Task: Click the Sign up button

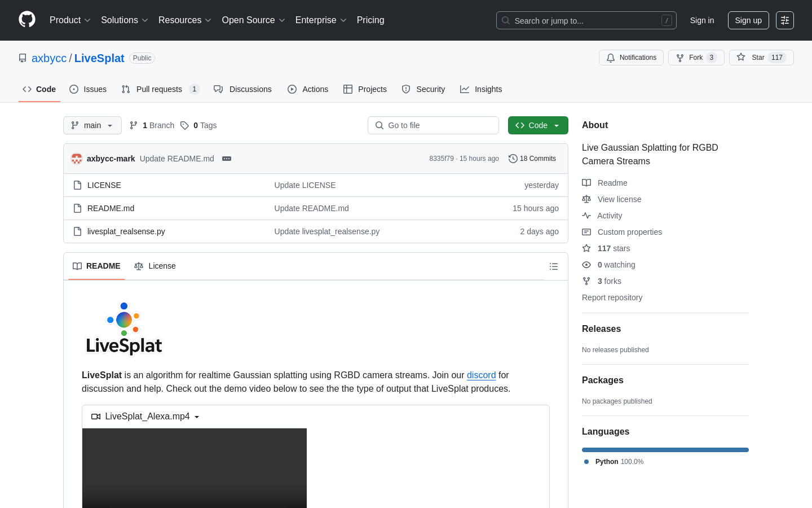Action: point(748,20)
